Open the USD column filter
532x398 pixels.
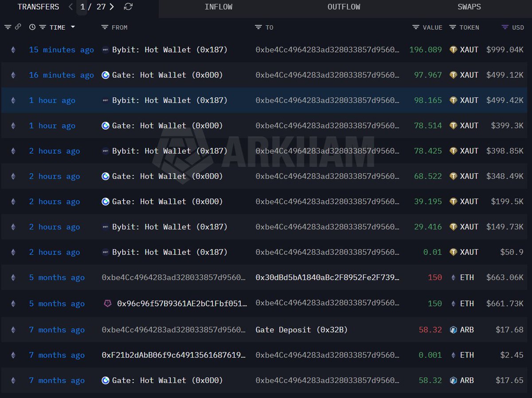pyautogui.click(x=505, y=27)
